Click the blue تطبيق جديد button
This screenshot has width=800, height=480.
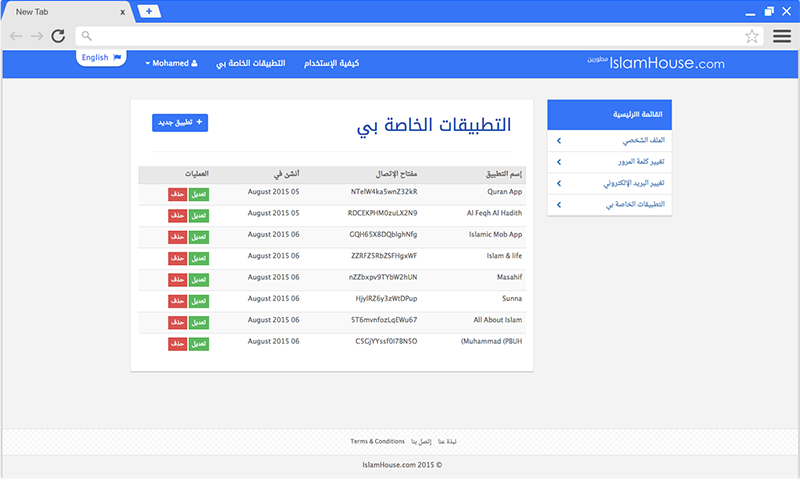(180, 122)
